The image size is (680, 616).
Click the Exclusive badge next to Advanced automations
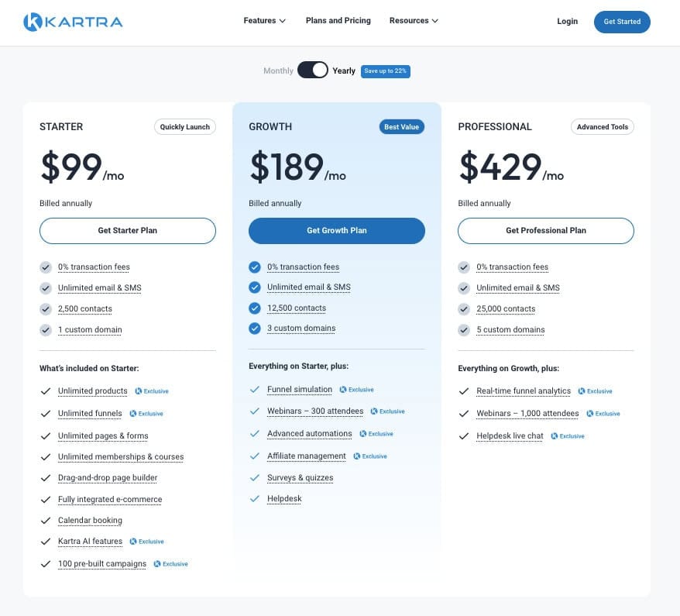(376, 434)
